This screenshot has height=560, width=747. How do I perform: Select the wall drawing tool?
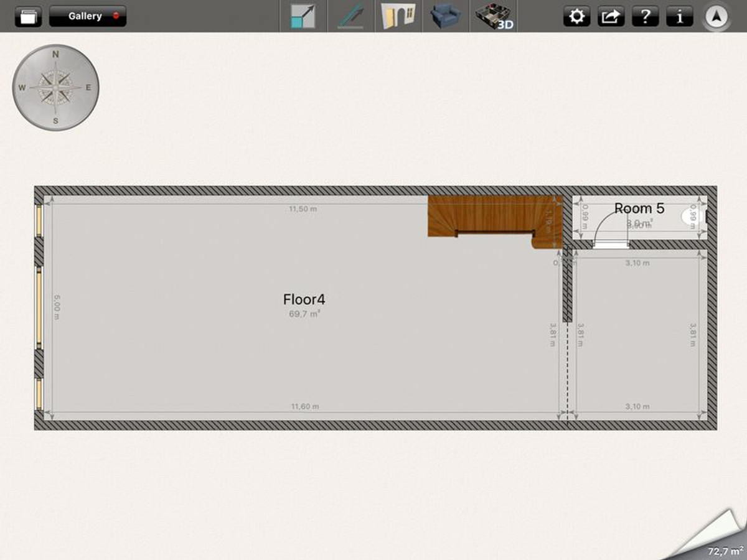click(350, 17)
